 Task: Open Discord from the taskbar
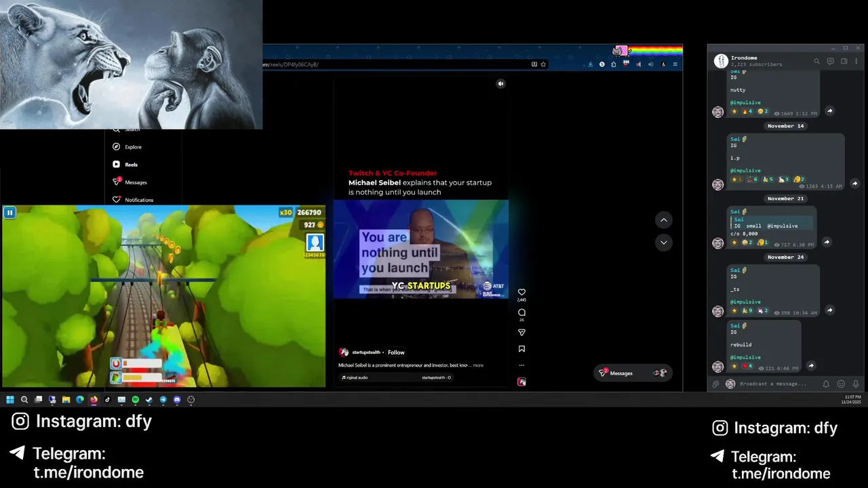click(x=177, y=400)
